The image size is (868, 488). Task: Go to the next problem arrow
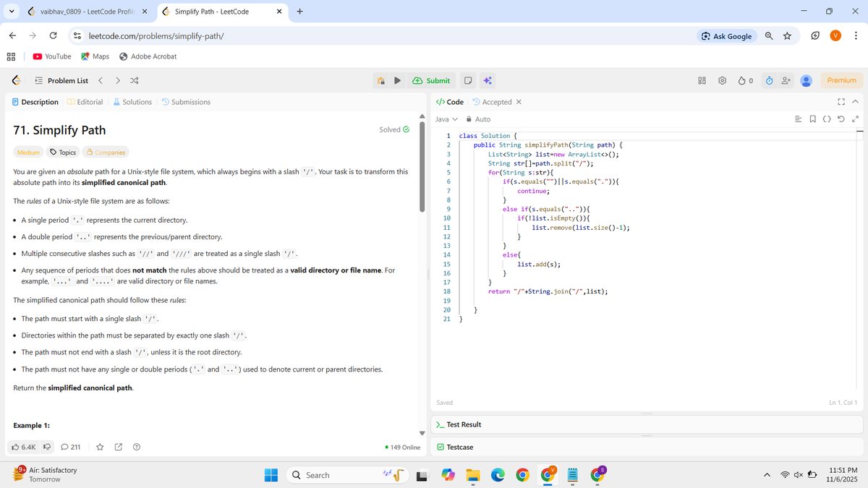tap(117, 80)
